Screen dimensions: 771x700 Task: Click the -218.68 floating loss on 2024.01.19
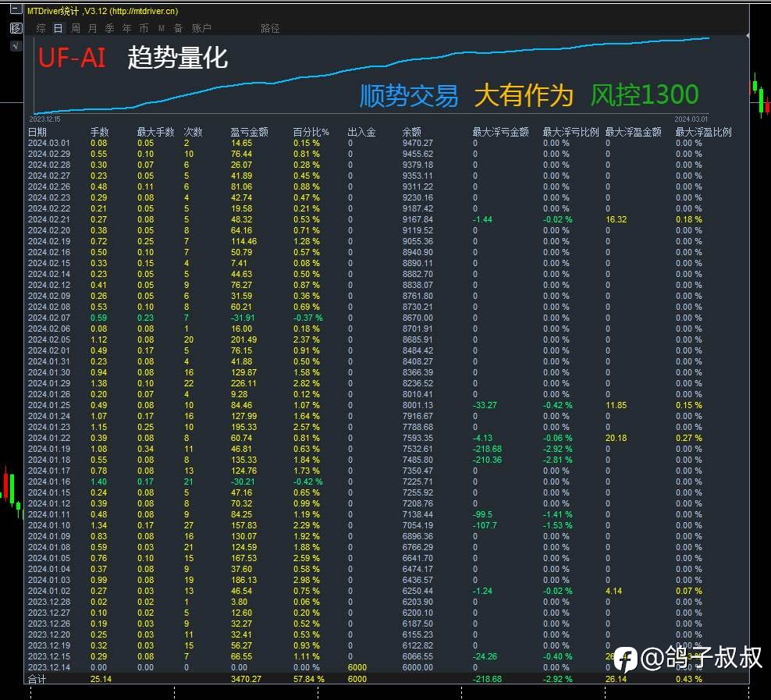pos(487,449)
